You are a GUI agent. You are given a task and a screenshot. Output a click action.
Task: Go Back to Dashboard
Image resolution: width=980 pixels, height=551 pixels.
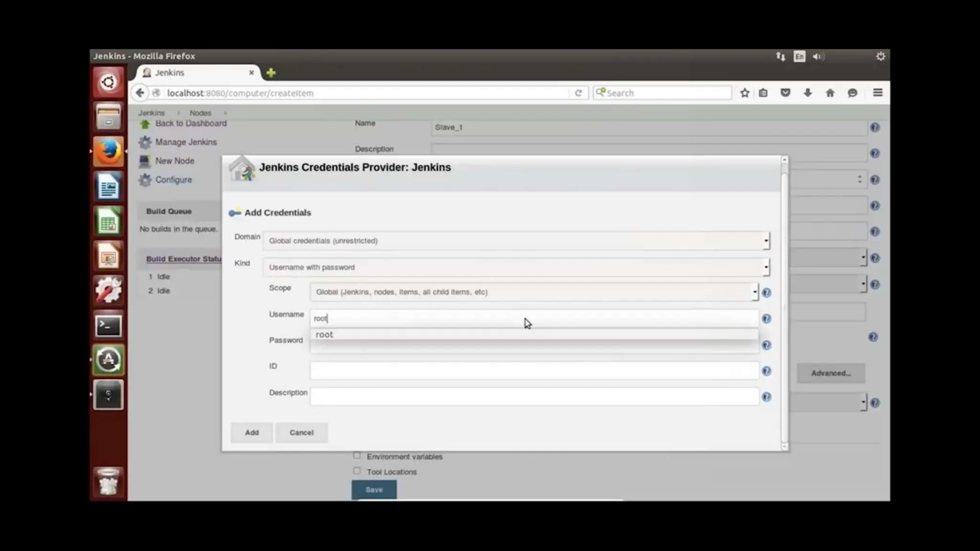click(191, 123)
